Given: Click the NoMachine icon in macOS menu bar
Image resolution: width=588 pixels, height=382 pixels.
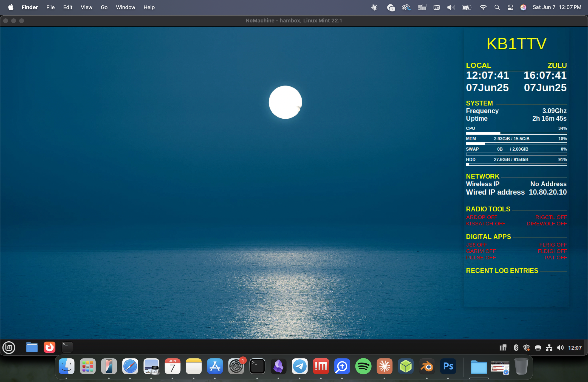Looking at the screenshot, I should point(422,7).
